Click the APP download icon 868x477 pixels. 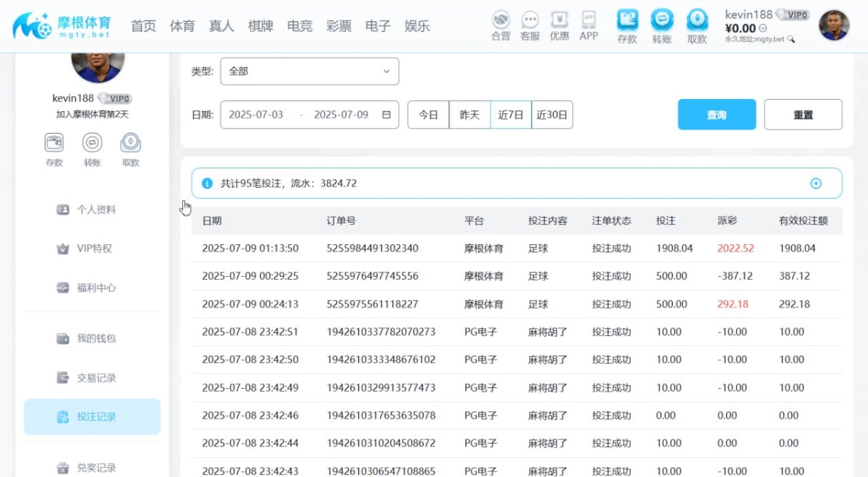[588, 24]
